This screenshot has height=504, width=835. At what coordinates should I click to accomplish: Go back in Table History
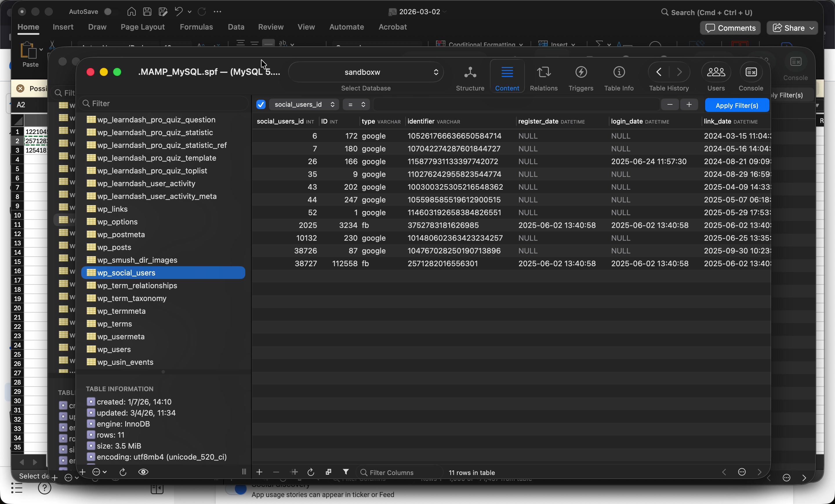coord(659,72)
